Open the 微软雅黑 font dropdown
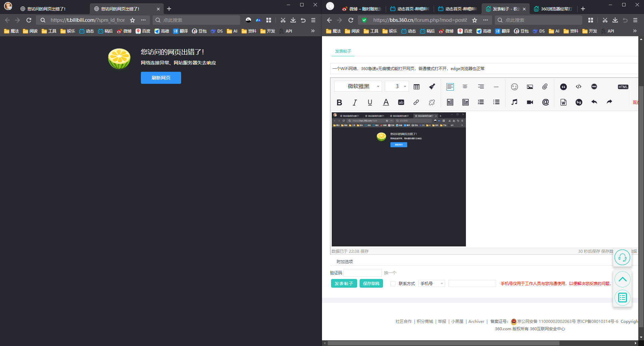 (x=358, y=86)
